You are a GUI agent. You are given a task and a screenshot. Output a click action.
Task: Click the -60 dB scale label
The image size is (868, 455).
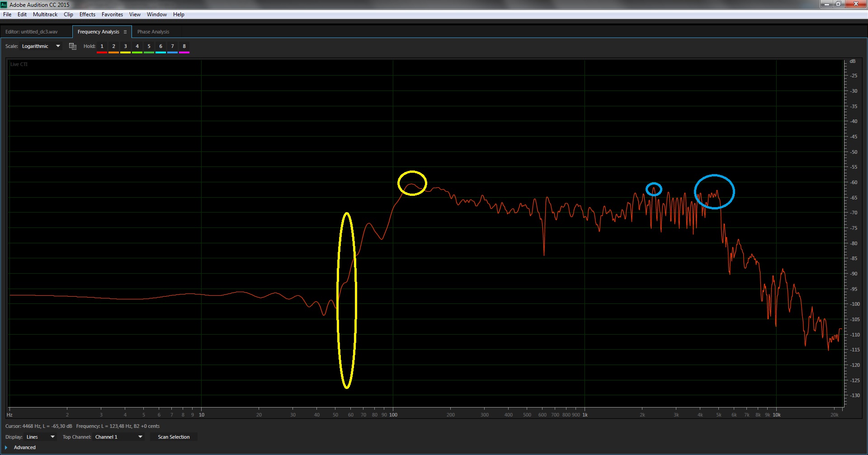854,182
